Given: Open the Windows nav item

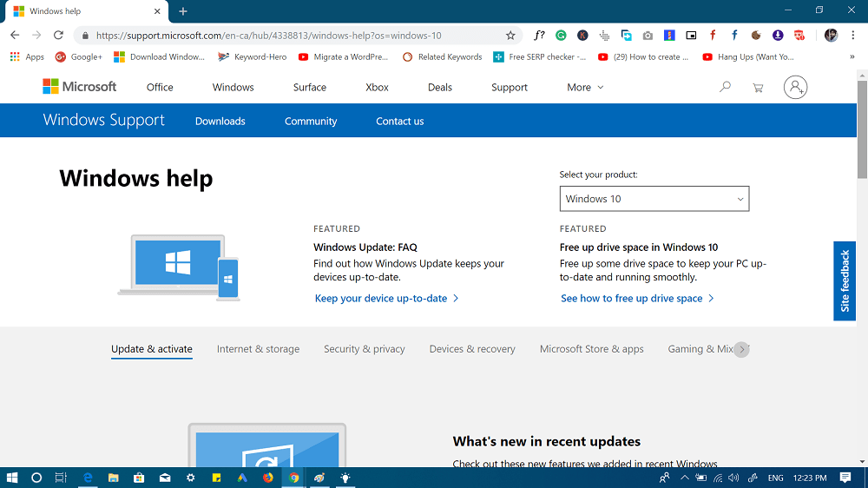Looking at the screenshot, I should pos(233,87).
